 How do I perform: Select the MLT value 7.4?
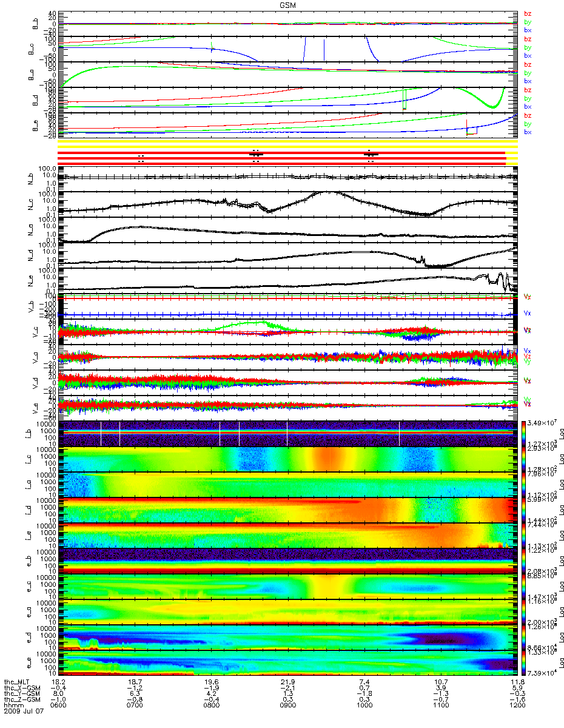tap(364, 682)
